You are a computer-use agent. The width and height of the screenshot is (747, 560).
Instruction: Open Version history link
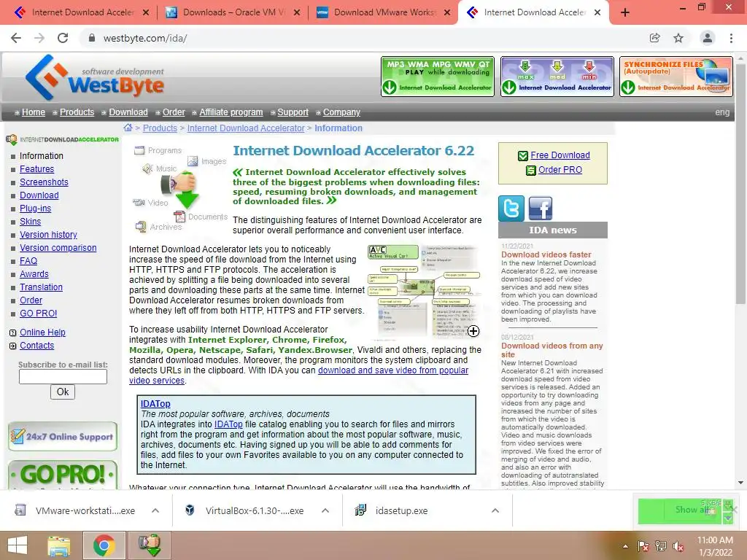pos(48,235)
